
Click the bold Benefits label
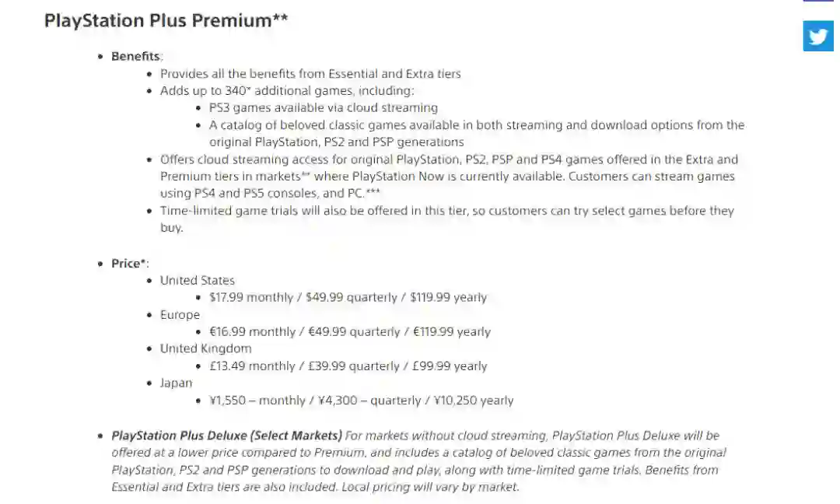coord(135,57)
